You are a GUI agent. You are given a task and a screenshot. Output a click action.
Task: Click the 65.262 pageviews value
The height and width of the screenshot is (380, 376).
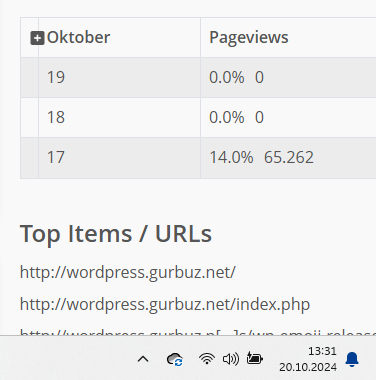tap(289, 157)
